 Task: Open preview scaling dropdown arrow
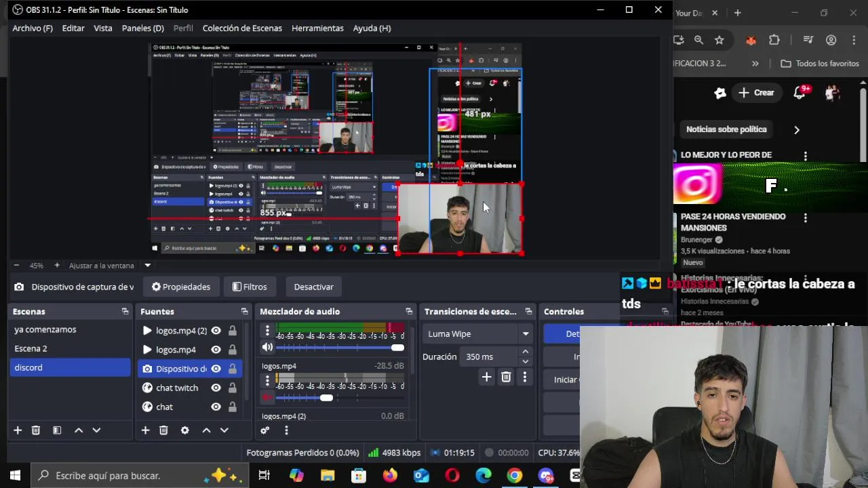tap(147, 266)
